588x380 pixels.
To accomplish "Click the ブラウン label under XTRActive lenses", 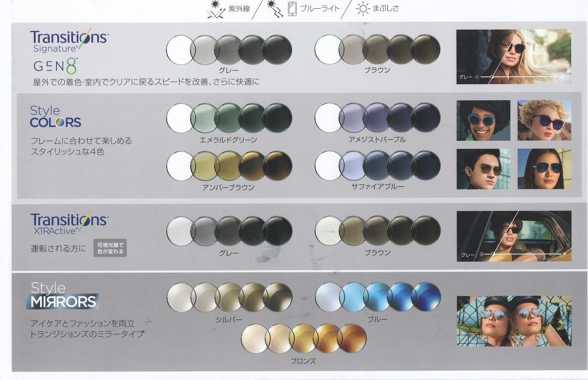I will pos(377,253).
